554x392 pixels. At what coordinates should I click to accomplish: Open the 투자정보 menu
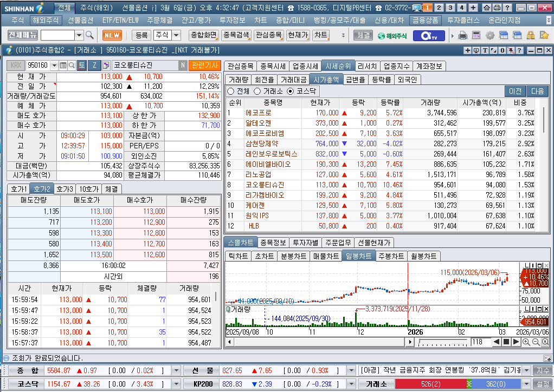point(232,21)
